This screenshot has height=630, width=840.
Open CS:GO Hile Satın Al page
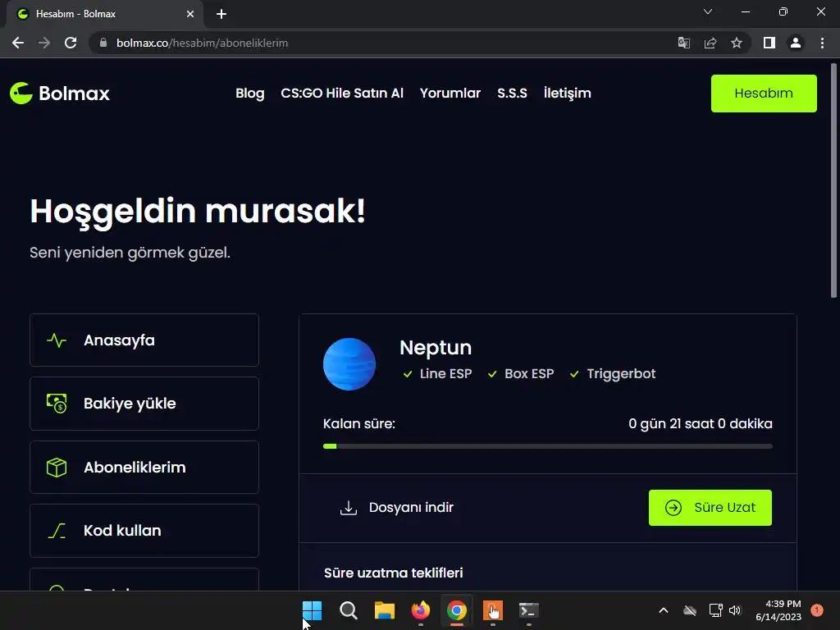click(342, 94)
